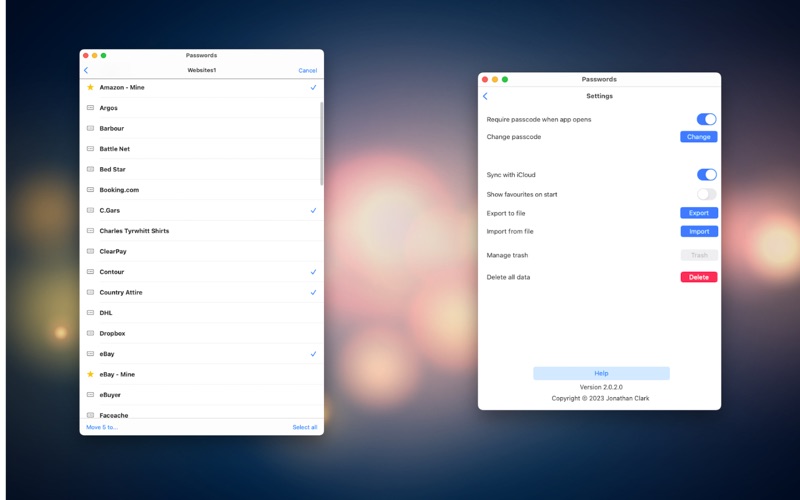
Task: Maximize the Settings window with green button
Action: (x=505, y=79)
